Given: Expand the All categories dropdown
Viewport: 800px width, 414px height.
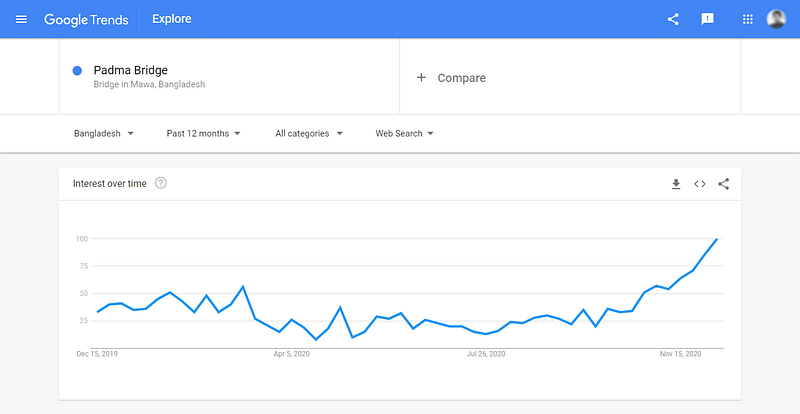Looking at the screenshot, I should pos(309,133).
